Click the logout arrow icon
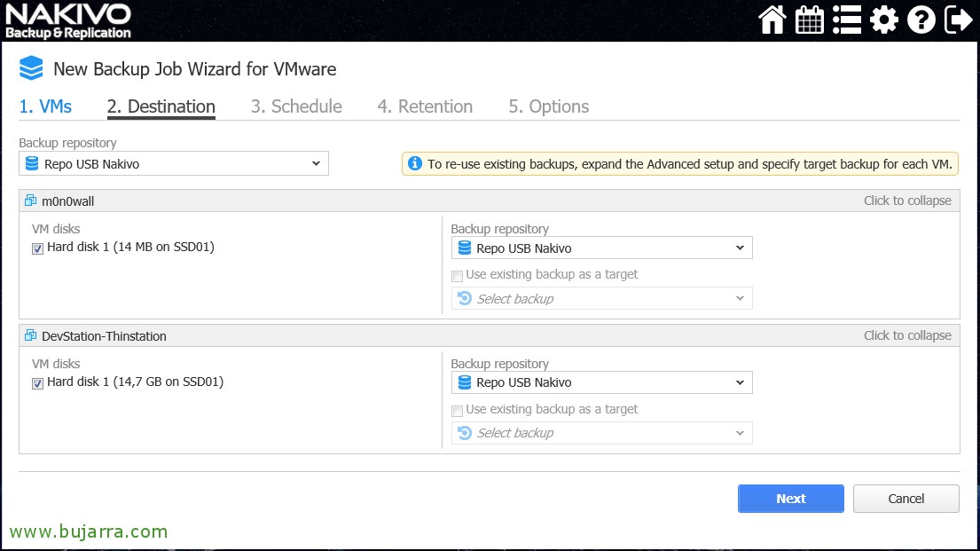 tap(958, 20)
